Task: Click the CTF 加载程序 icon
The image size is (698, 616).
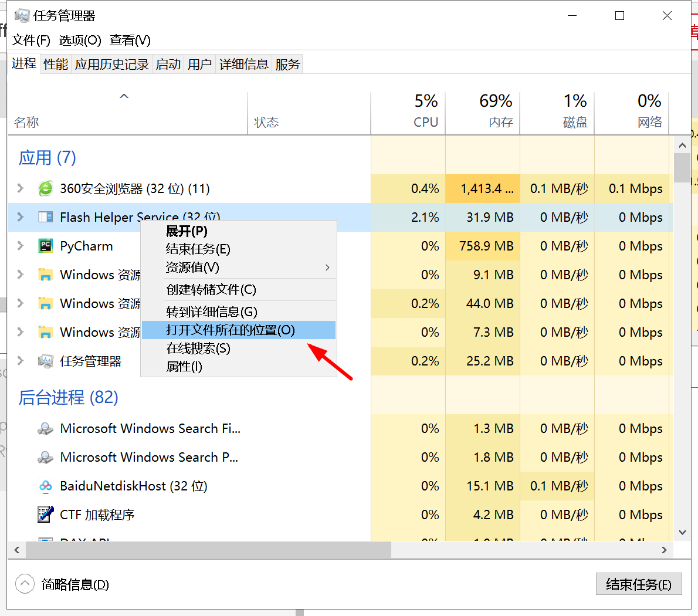Action: coord(45,515)
